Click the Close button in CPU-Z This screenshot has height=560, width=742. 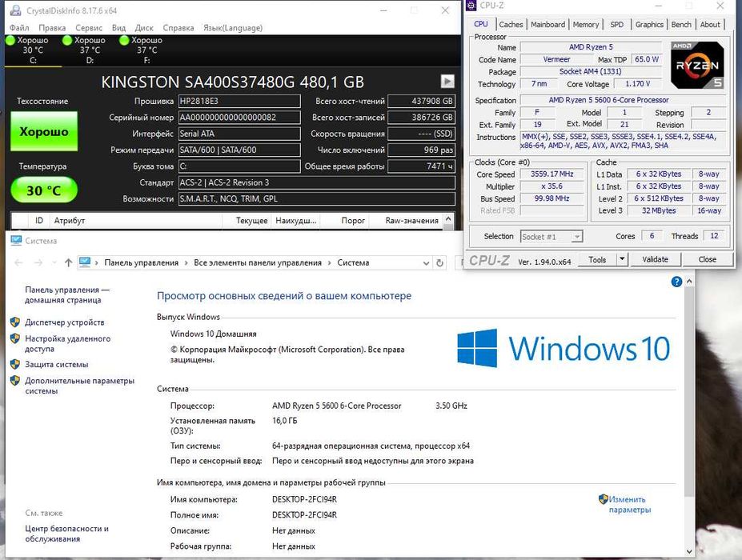pos(707,259)
